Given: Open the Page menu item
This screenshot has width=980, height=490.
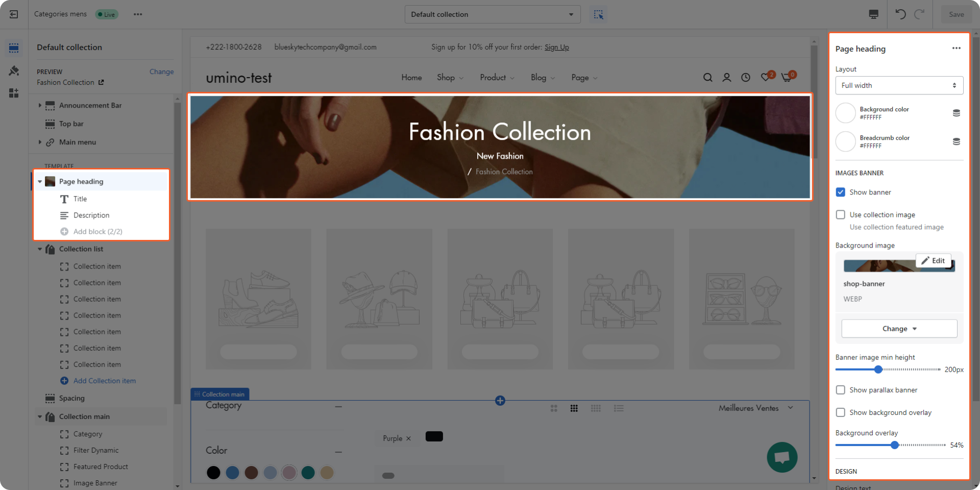Looking at the screenshot, I should [x=584, y=78].
